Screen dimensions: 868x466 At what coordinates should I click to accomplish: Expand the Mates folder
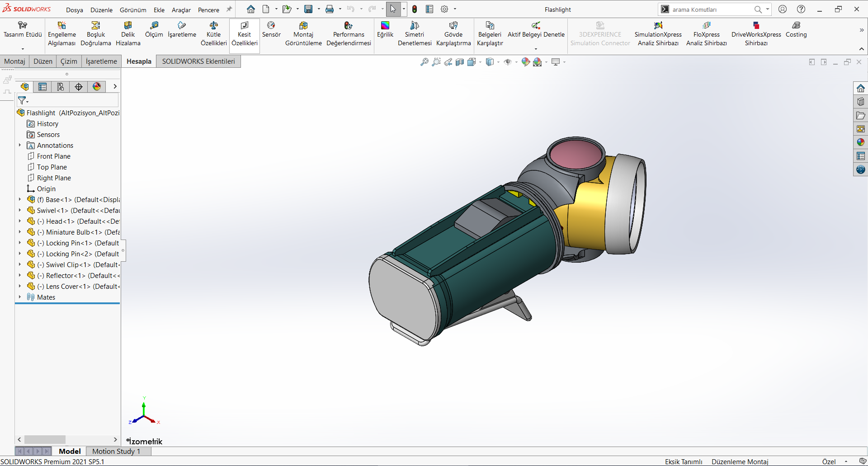(x=19, y=297)
